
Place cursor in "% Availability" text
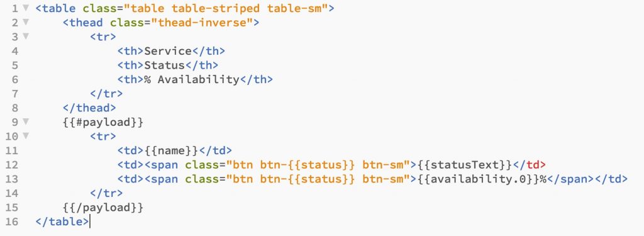coord(192,79)
